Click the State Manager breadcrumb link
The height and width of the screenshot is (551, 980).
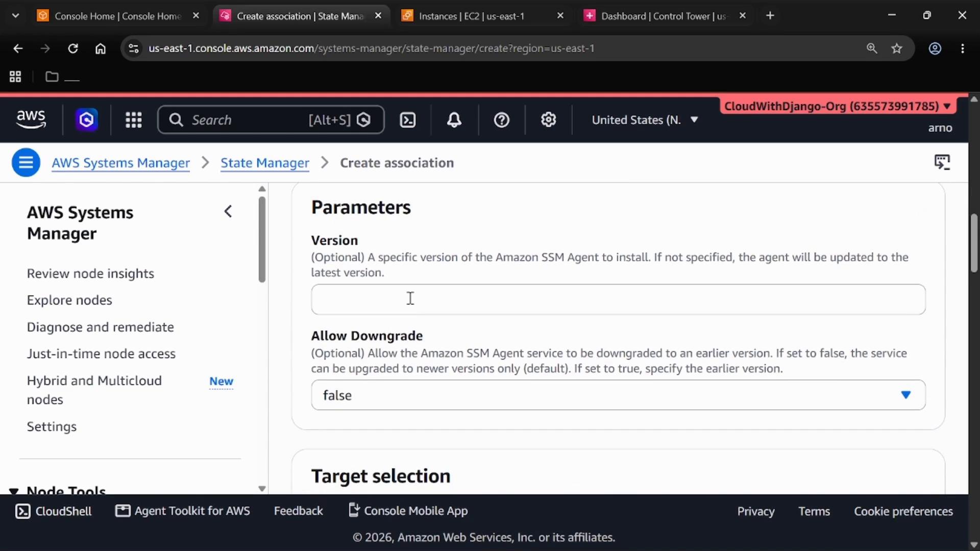tap(264, 163)
